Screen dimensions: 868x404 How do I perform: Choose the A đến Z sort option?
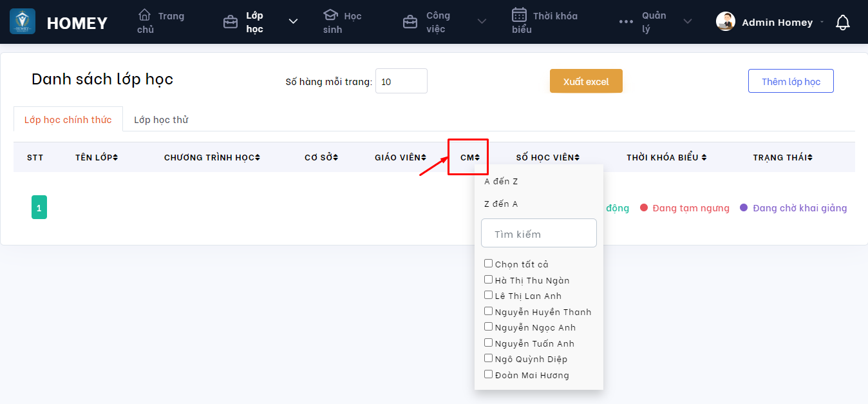[x=501, y=182]
